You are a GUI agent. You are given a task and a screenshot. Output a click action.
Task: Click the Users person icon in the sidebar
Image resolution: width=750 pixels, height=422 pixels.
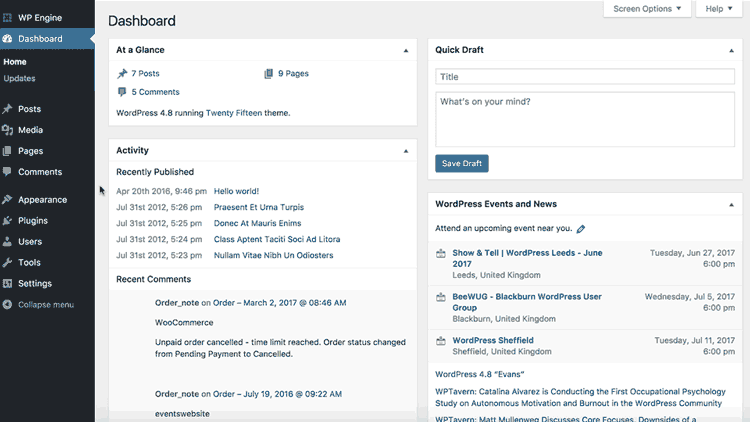[7, 242]
